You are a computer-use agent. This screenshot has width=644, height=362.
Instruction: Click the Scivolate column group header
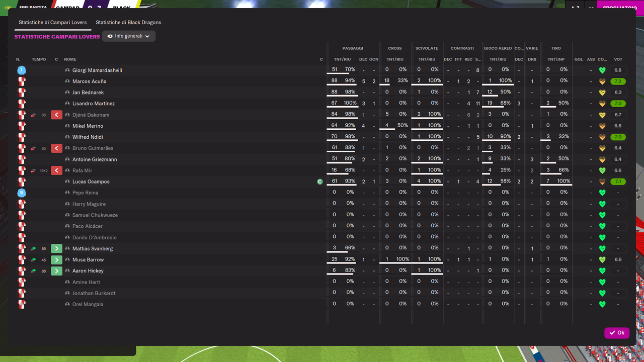427,48
